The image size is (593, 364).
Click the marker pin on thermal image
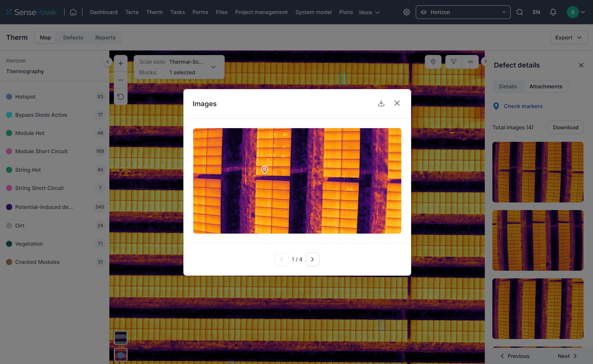coord(265,169)
